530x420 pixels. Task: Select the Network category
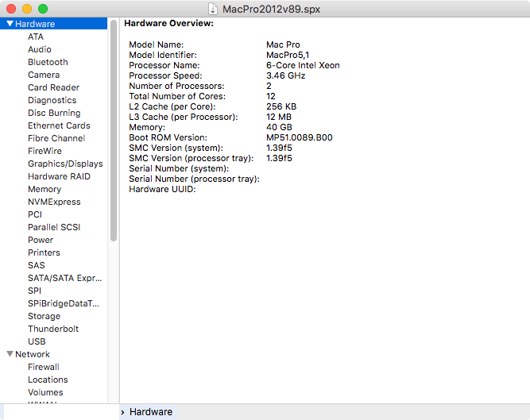(x=33, y=354)
